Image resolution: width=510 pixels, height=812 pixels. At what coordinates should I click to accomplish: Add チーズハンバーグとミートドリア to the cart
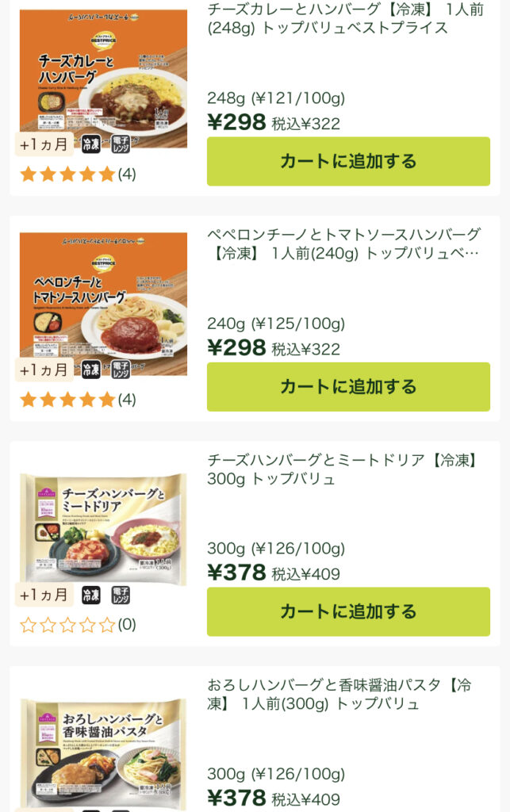point(349,611)
